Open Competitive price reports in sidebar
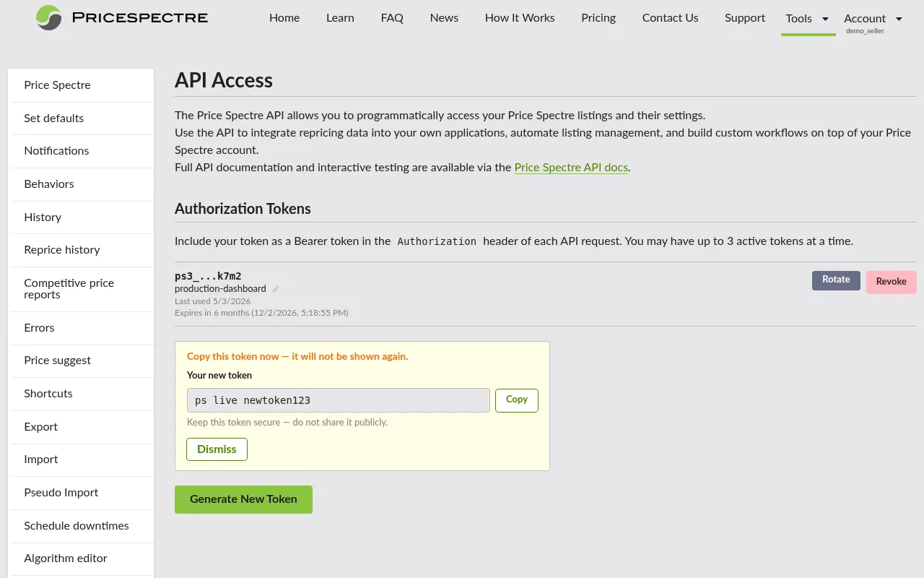The width and height of the screenshot is (924, 578). pos(82,289)
